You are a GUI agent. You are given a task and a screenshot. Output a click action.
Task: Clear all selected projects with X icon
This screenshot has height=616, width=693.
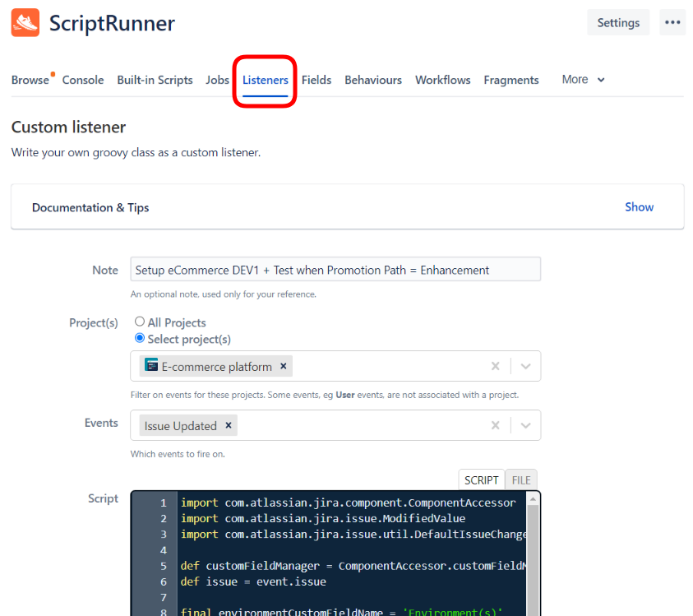[x=496, y=367]
